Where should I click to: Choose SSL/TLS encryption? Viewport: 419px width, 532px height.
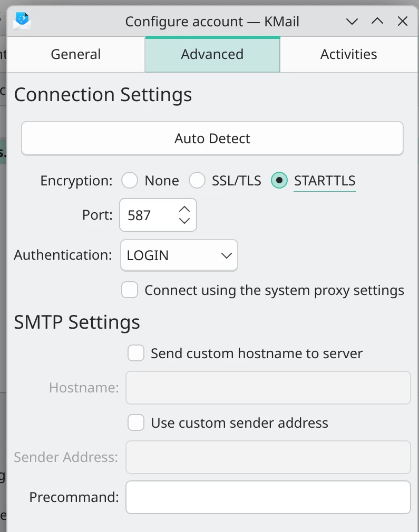(197, 181)
